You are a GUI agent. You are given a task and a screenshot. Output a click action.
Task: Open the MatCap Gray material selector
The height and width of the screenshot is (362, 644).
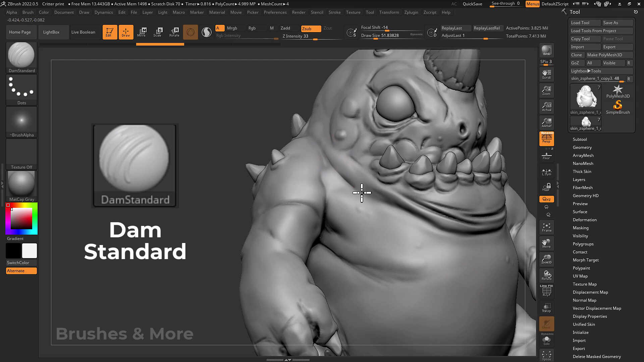[21, 186]
